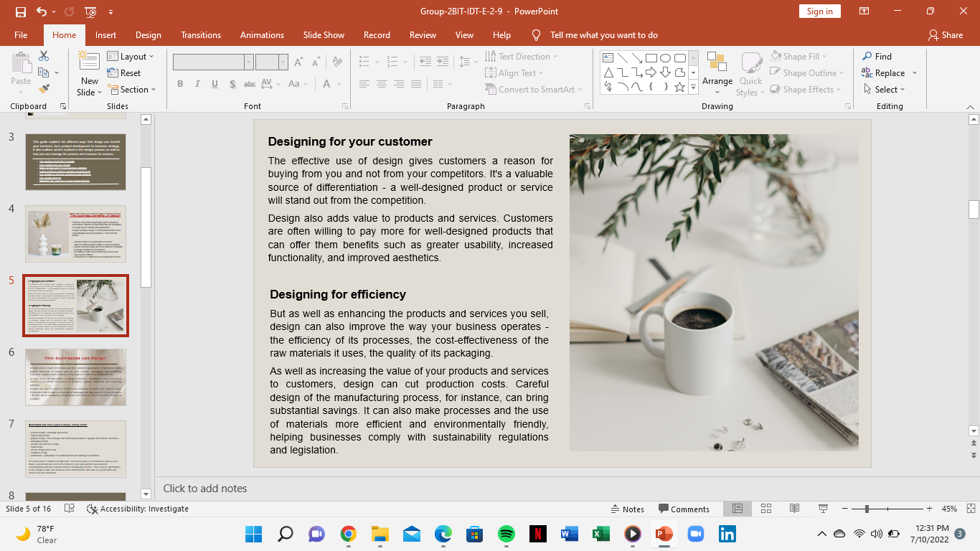Click the zoom percentage 45%

[949, 509]
